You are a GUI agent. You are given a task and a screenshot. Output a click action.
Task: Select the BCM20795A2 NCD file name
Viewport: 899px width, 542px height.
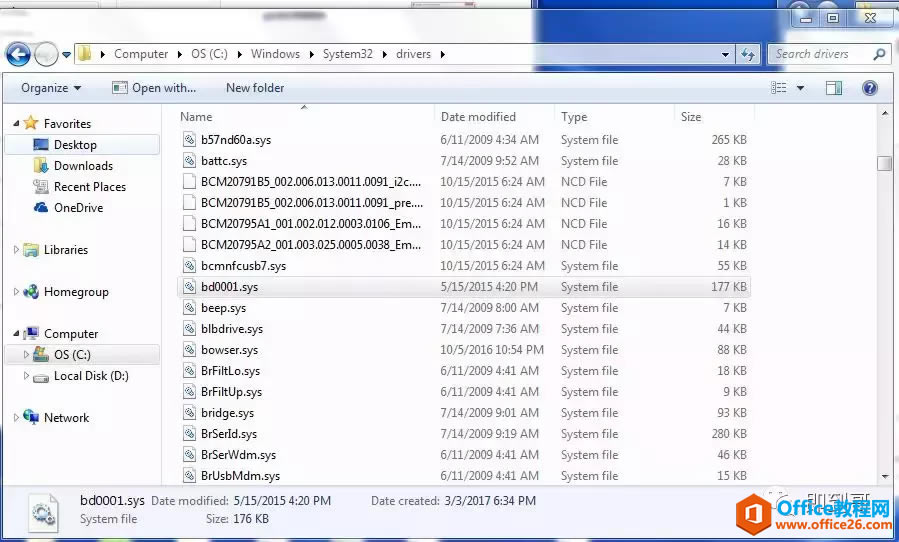311,245
